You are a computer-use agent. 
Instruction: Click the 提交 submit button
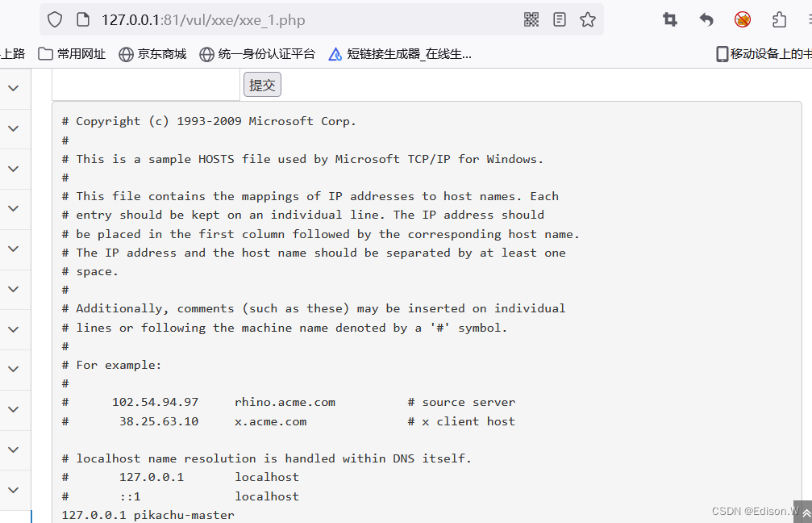click(x=262, y=85)
